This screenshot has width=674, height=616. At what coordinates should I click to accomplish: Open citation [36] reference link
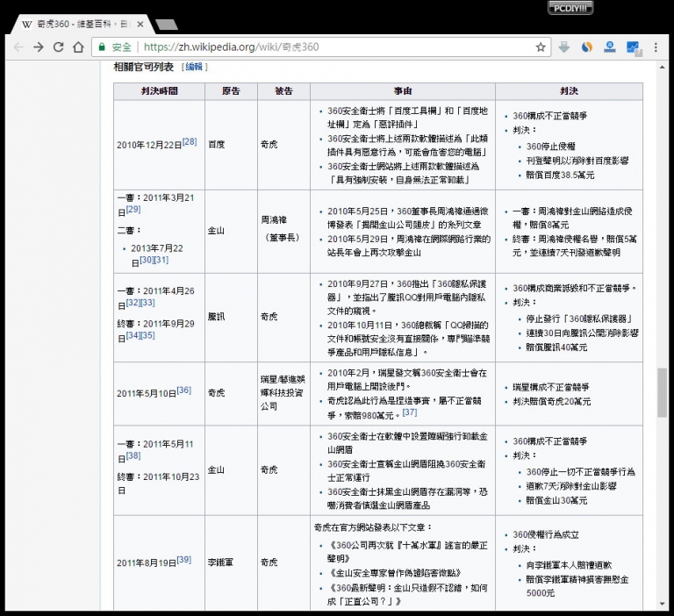(x=184, y=390)
